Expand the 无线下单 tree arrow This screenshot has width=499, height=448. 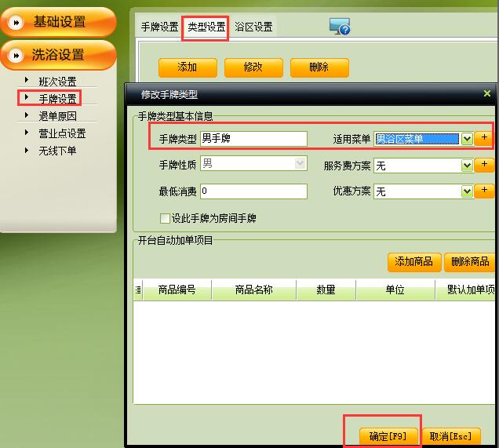click(x=27, y=150)
